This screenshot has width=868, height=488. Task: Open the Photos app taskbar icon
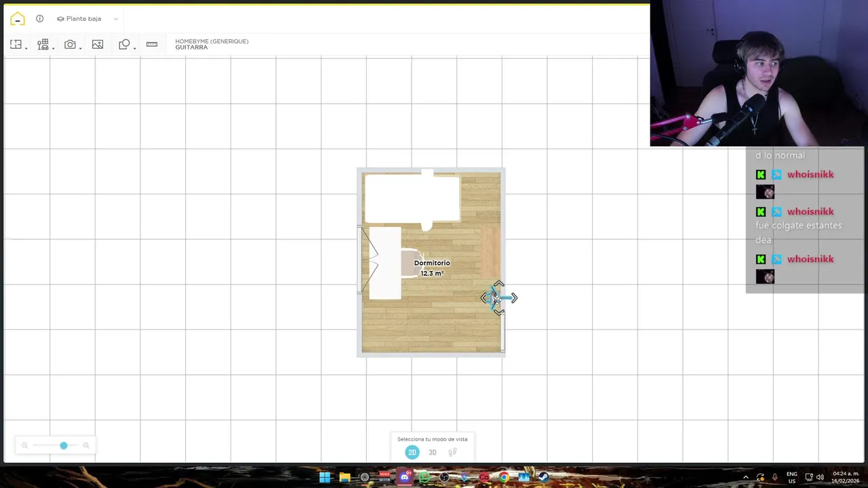524,477
